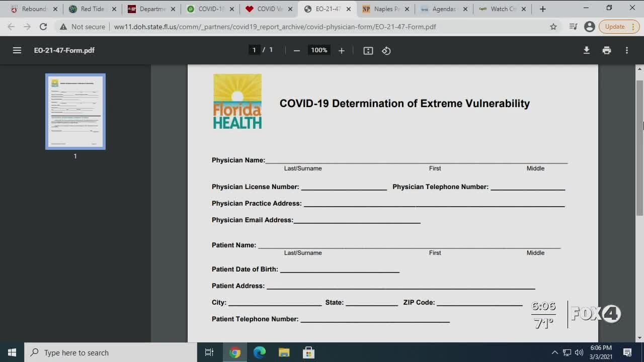The height and width of the screenshot is (362, 644).
Task: Click the scrollbar down arrow
Action: click(640, 338)
